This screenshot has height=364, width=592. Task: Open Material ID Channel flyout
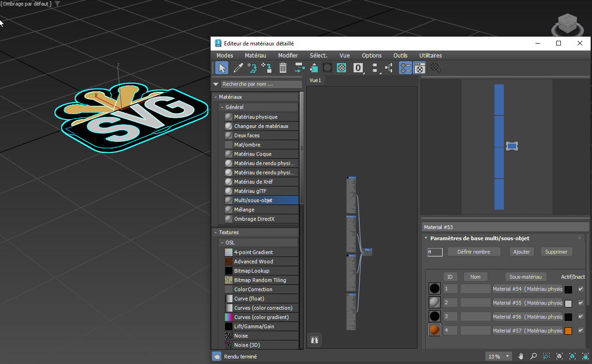coord(358,68)
